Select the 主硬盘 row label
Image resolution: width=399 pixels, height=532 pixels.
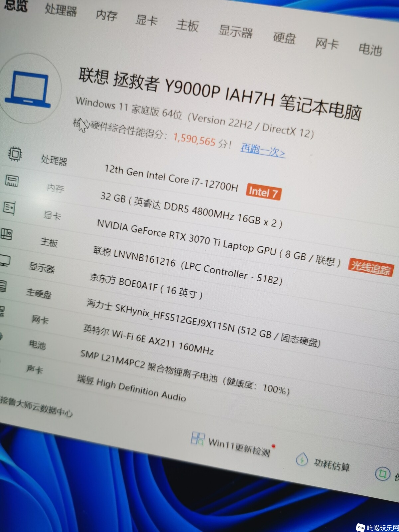click(x=39, y=293)
